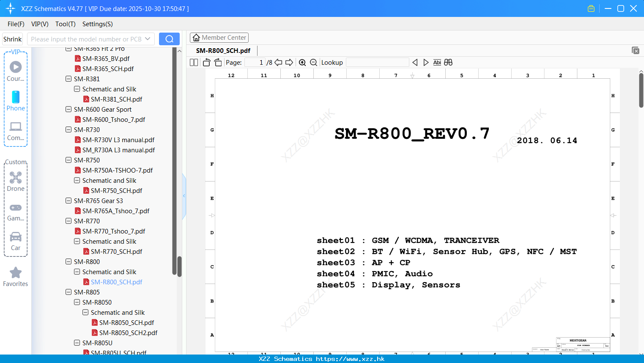Open SM-R381_SCH.pdf file

[x=116, y=99]
